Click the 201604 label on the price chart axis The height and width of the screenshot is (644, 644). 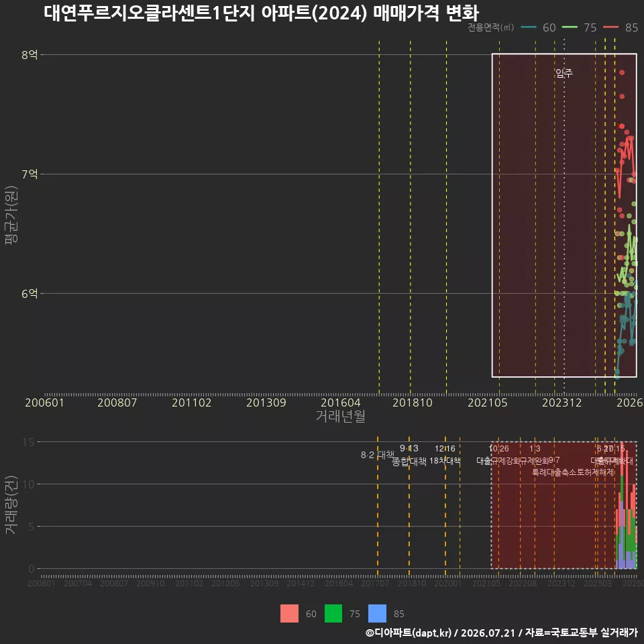click(x=341, y=402)
